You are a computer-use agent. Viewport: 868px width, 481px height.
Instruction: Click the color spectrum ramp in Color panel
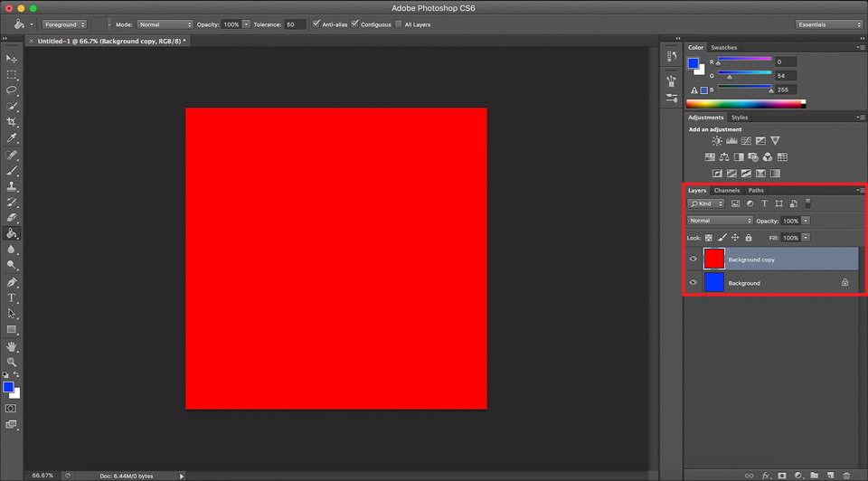click(744, 104)
